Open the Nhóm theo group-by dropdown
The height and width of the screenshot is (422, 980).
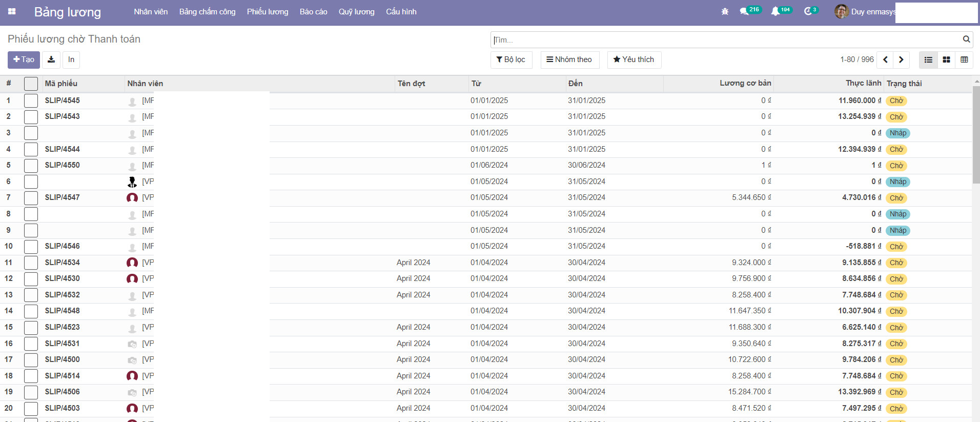click(569, 59)
